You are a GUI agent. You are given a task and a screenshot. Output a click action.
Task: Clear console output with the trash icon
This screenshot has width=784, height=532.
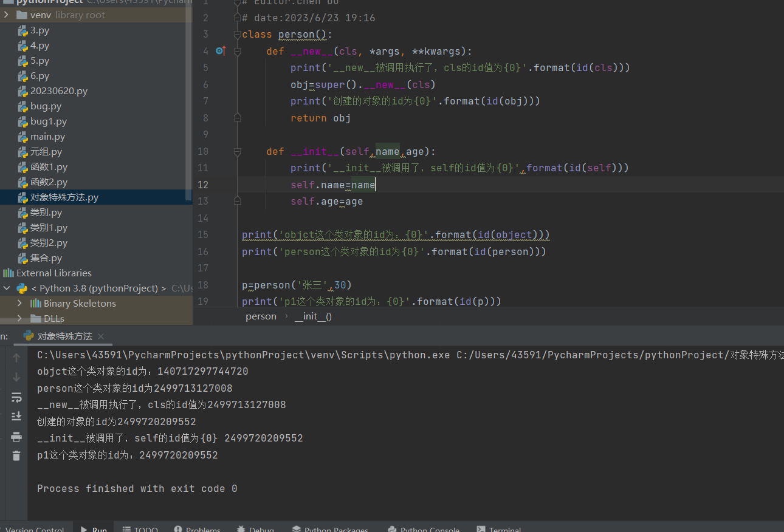coord(16,455)
